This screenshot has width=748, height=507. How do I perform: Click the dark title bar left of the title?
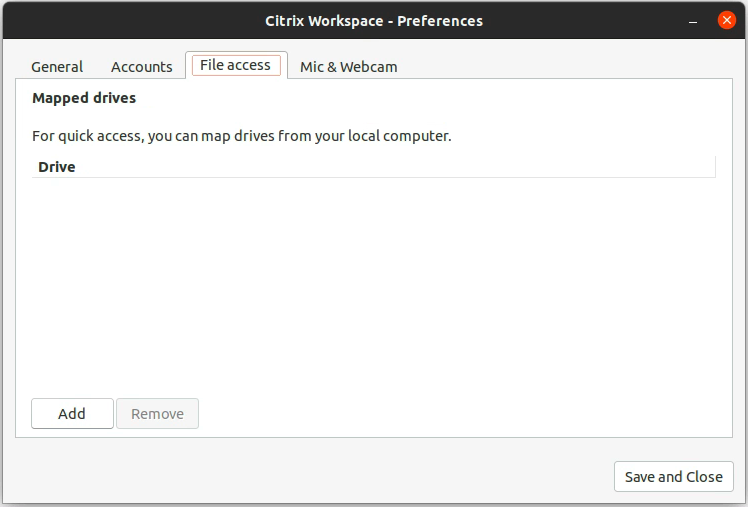(134, 21)
